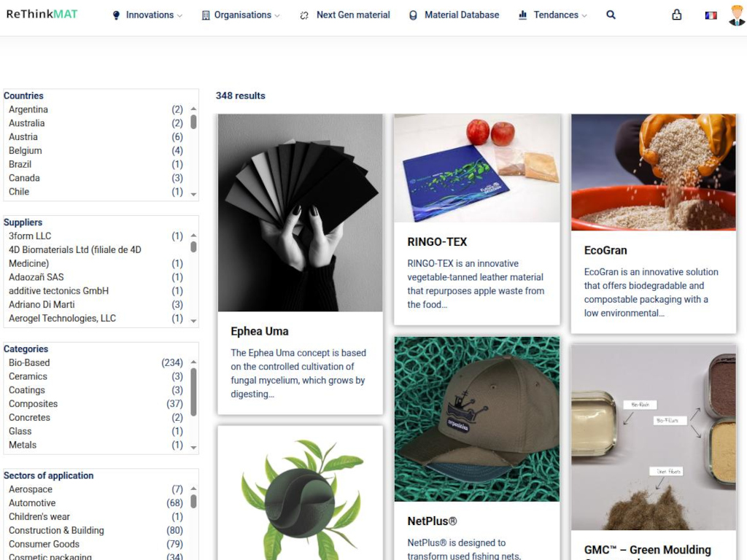The height and width of the screenshot is (560, 747).
Task: Click the Sectors of application scrollbar up arrow
Action: (x=193, y=489)
